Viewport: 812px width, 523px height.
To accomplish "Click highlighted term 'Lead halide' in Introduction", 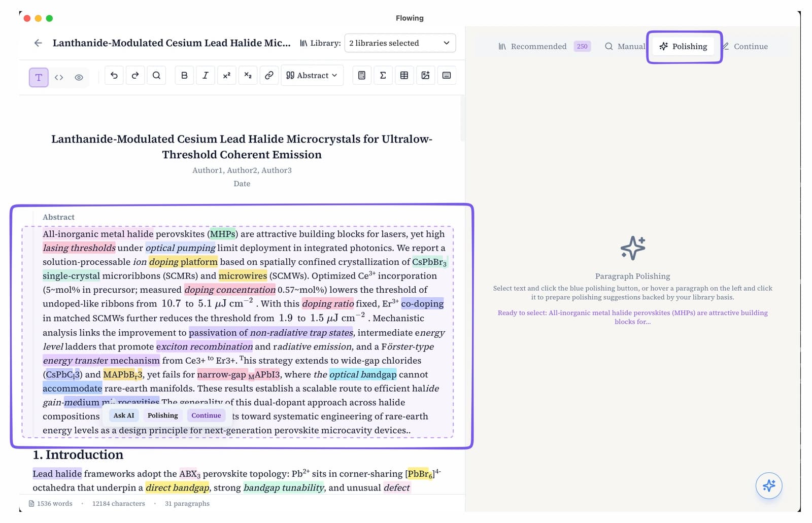I will click(57, 474).
